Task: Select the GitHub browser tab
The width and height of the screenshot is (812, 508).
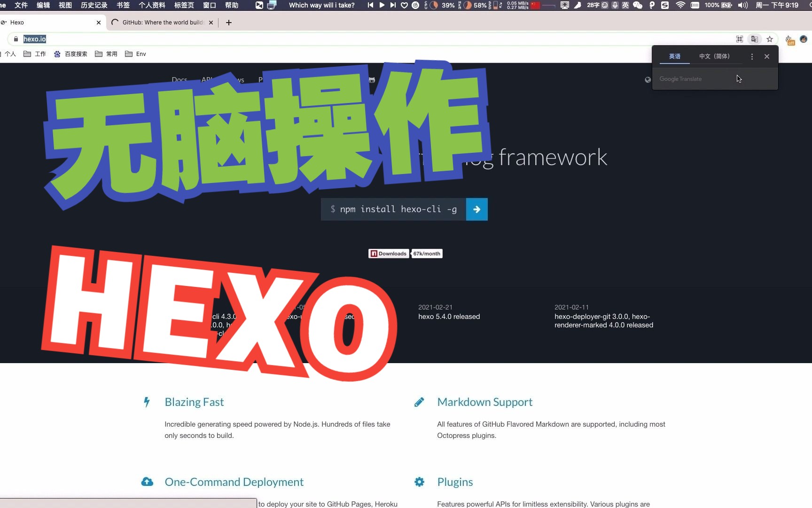Action: pyautogui.click(x=162, y=23)
